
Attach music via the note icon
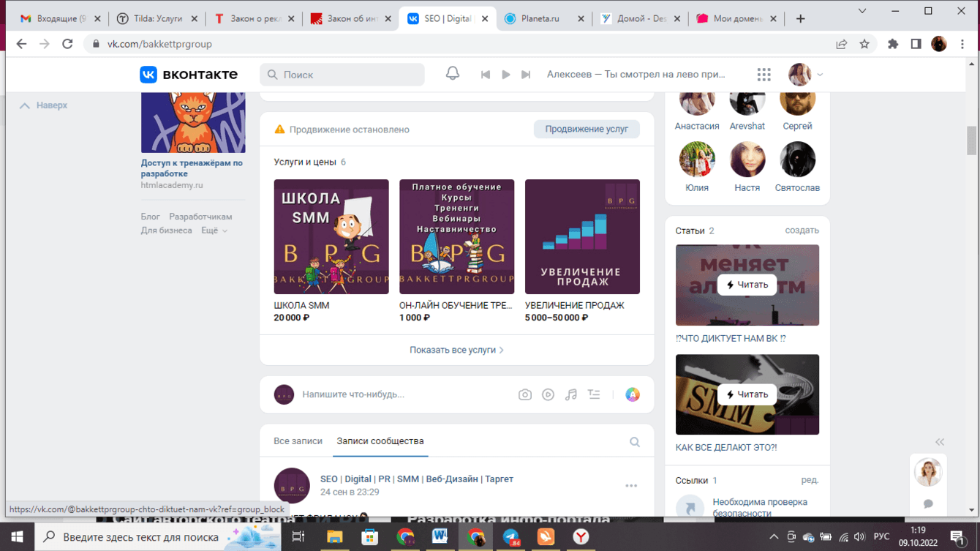[x=570, y=394]
